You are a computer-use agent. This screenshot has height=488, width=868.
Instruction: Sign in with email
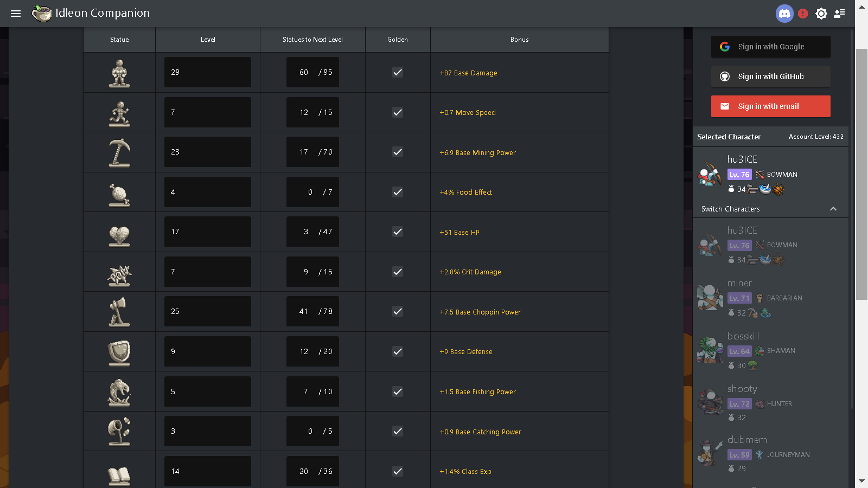[x=770, y=106]
